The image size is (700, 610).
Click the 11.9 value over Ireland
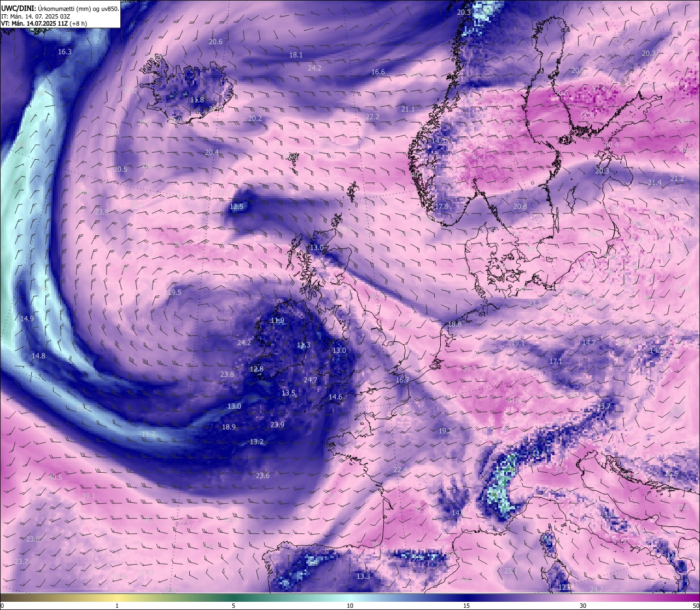click(x=277, y=320)
